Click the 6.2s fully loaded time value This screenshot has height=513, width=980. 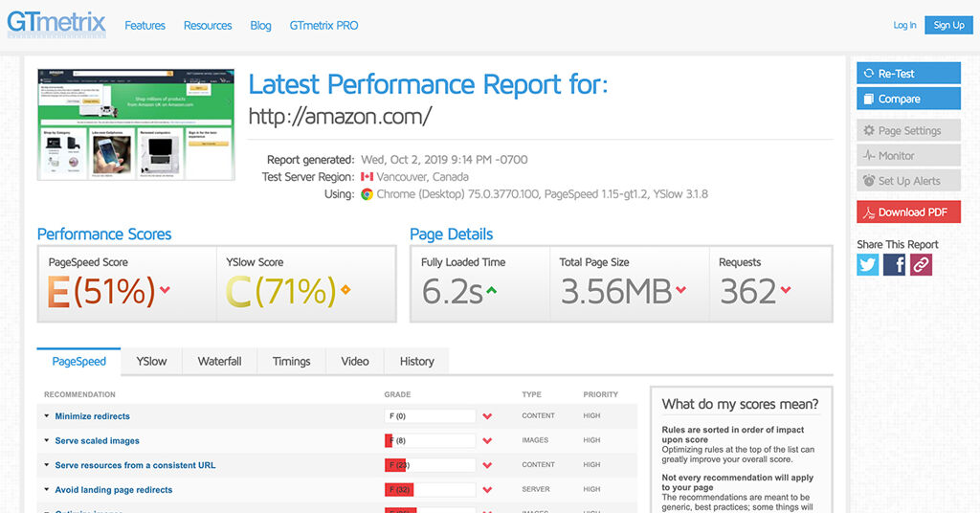coord(452,291)
